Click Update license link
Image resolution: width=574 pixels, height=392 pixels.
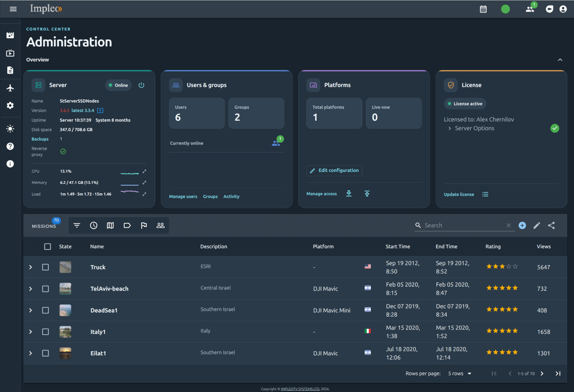459,194
